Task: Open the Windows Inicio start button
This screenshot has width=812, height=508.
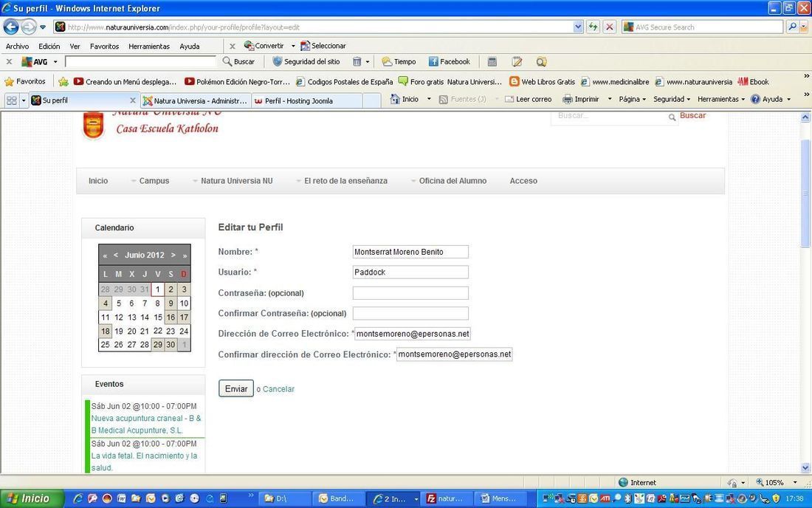Action: click(32, 498)
